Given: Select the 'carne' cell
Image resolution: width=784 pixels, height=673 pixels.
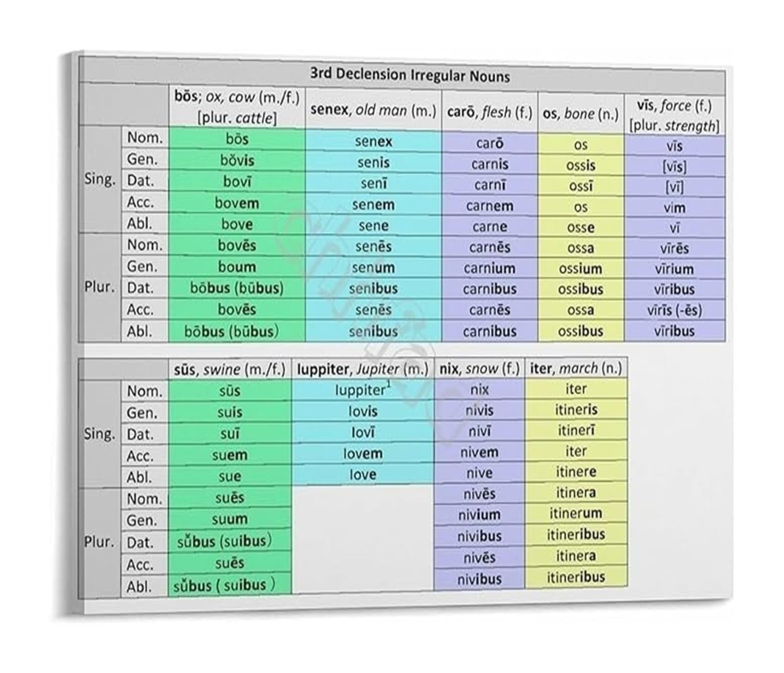Looking at the screenshot, I should tap(490, 226).
